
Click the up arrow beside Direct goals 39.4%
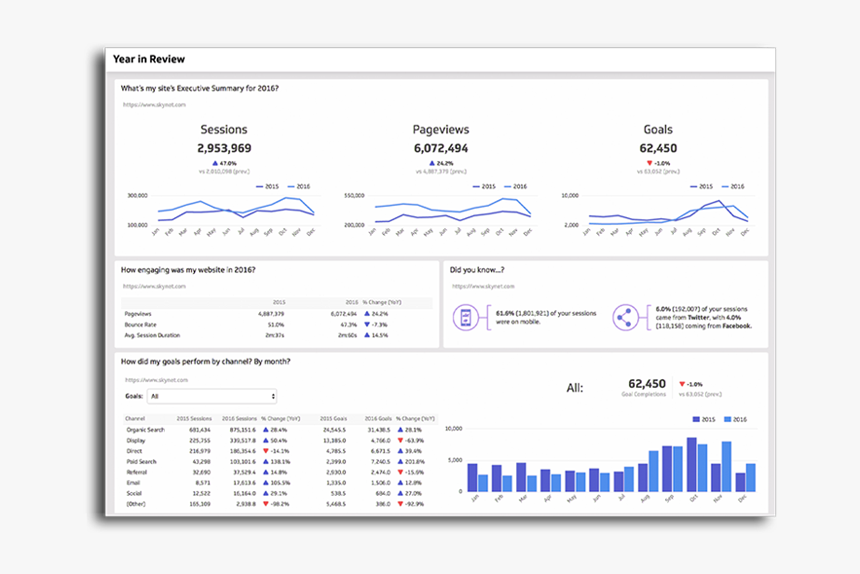(400, 451)
